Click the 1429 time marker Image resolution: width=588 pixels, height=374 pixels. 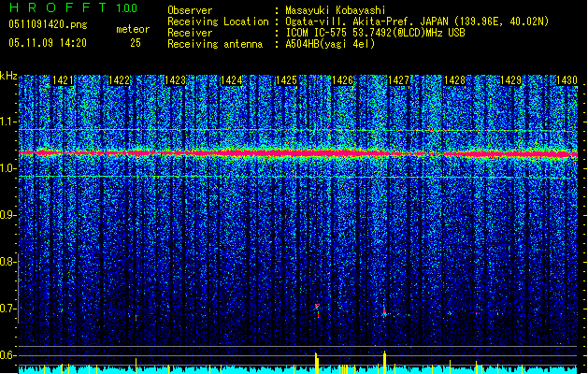(510, 80)
